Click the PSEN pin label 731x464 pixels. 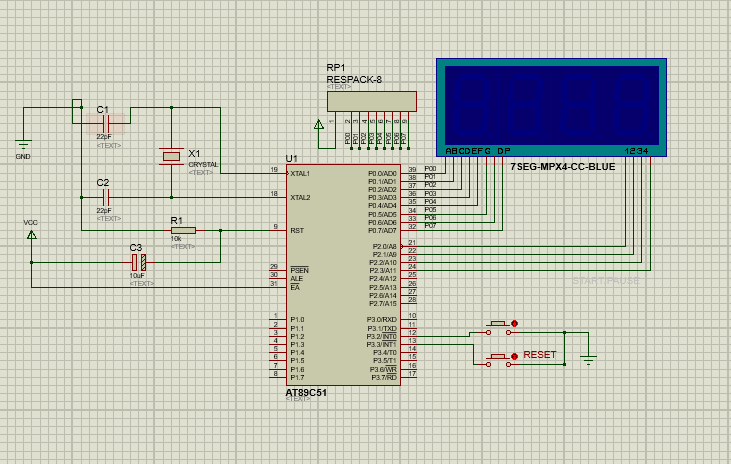[299, 270]
